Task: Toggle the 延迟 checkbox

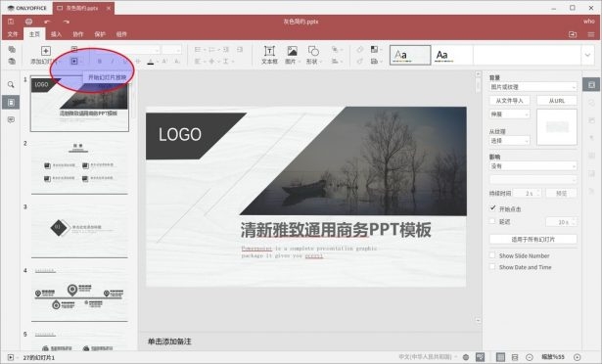Action: [492, 221]
